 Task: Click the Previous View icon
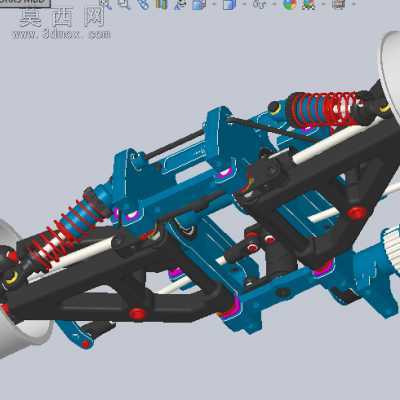[143, 4]
